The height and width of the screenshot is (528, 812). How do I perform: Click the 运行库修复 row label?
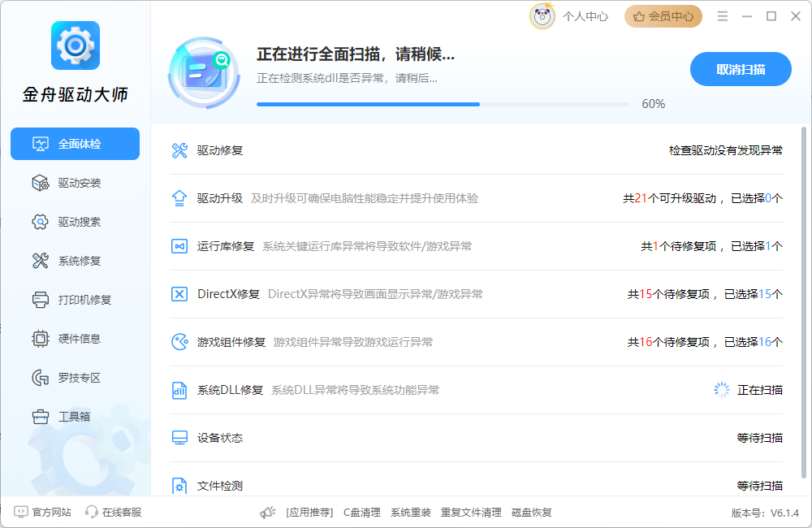[x=226, y=246]
